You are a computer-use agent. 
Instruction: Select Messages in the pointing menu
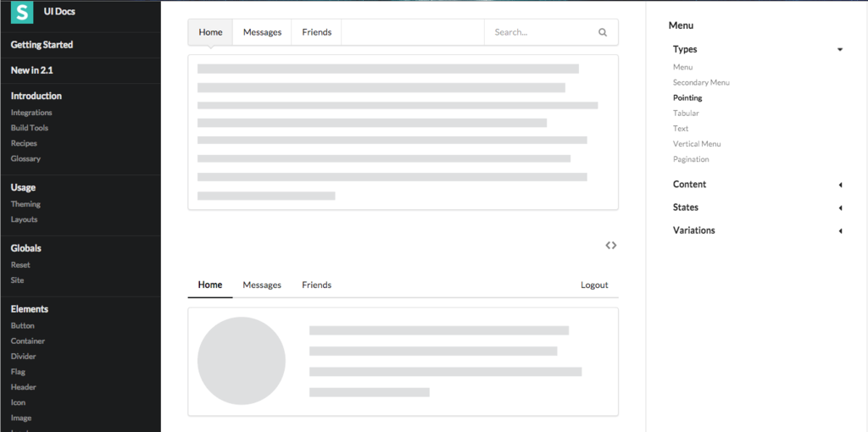[263, 32]
